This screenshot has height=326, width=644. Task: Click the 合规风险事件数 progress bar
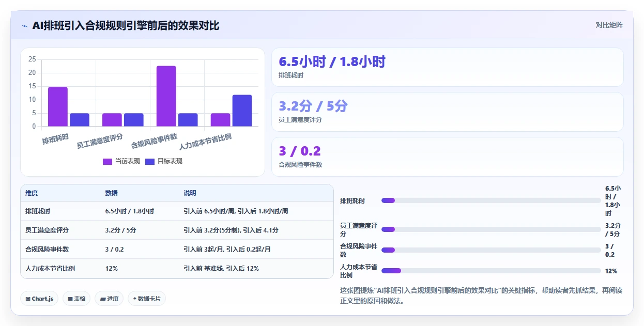pyautogui.click(x=491, y=250)
